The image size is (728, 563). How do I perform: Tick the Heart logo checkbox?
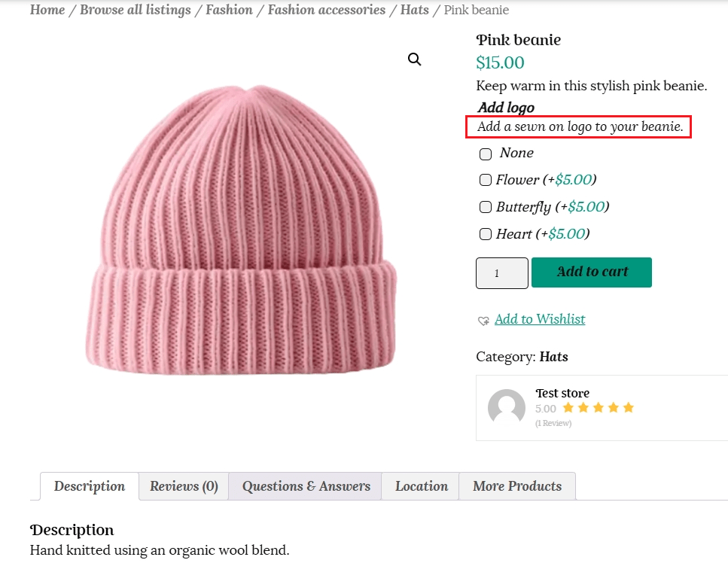486,234
